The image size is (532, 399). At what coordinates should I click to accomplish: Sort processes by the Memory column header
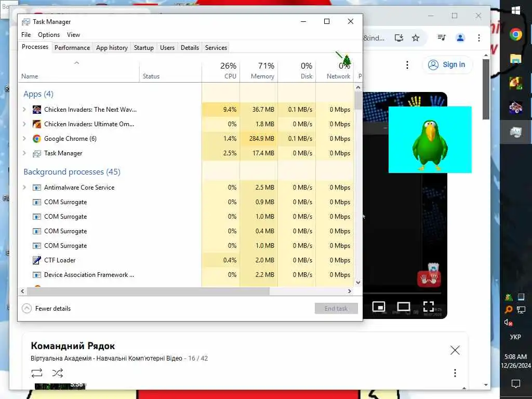[259, 71]
